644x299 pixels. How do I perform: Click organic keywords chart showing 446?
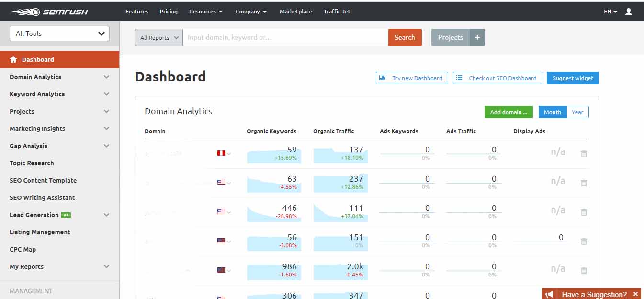click(274, 213)
